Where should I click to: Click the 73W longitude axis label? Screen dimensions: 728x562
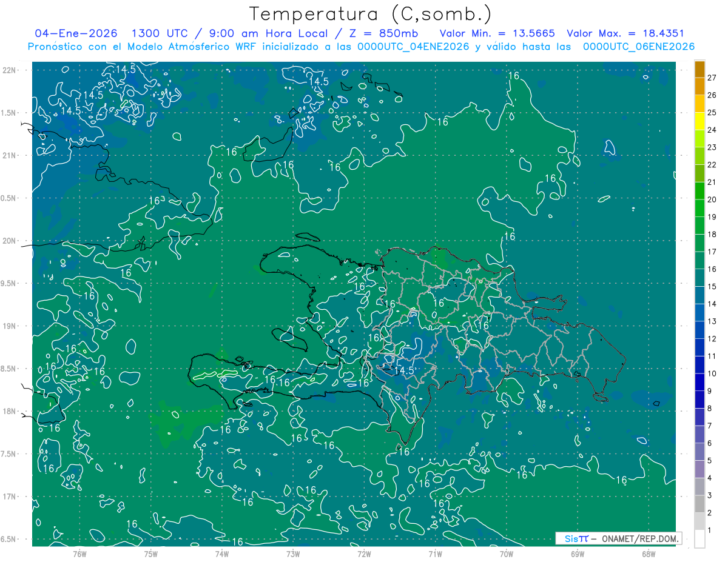point(293,554)
